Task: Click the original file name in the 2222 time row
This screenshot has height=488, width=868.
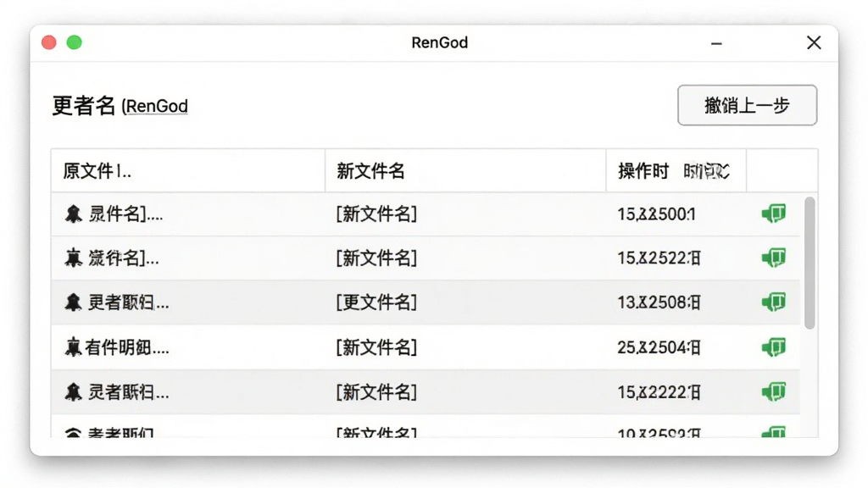Action: pos(129,392)
